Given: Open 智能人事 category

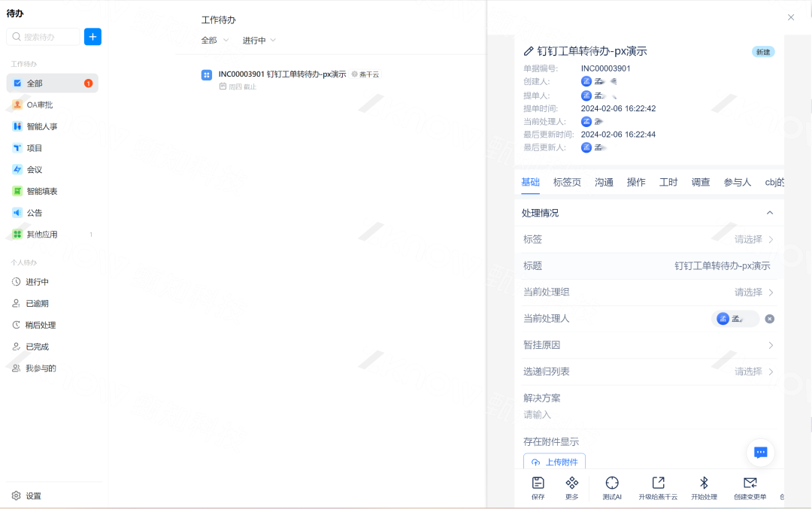Looking at the screenshot, I should 53,126.
